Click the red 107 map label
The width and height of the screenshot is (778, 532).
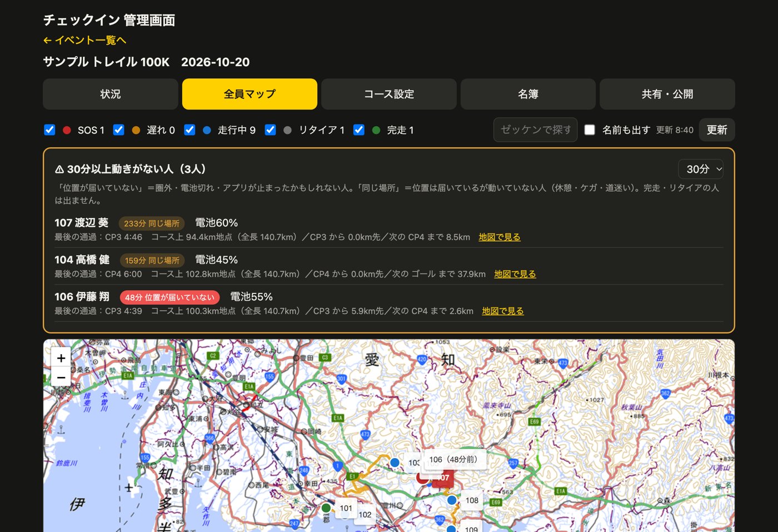point(443,478)
